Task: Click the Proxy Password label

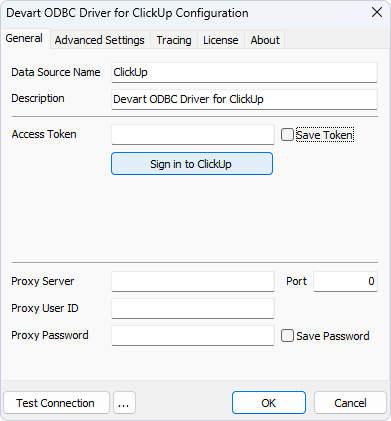Action: click(x=50, y=335)
